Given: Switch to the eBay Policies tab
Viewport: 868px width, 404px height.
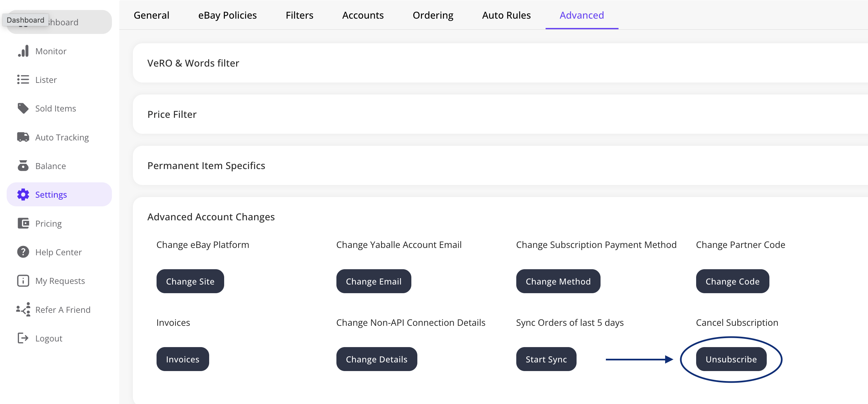Looking at the screenshot, I should click(x=227, y=15).
